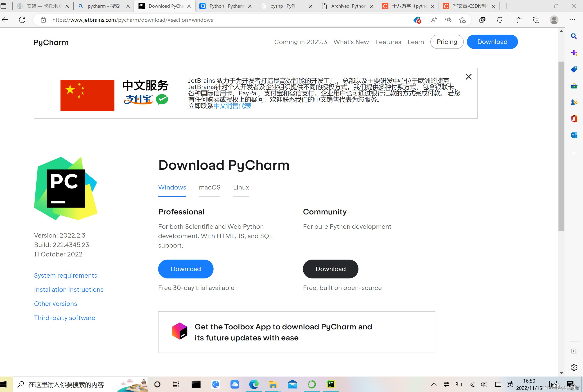Add this page to favorites star icon

pyautogui.click(x=462, y=20)
